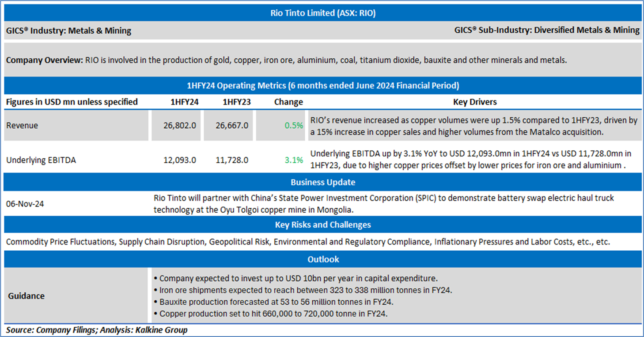Select the 'Revenue' row label

coord(22,126)
